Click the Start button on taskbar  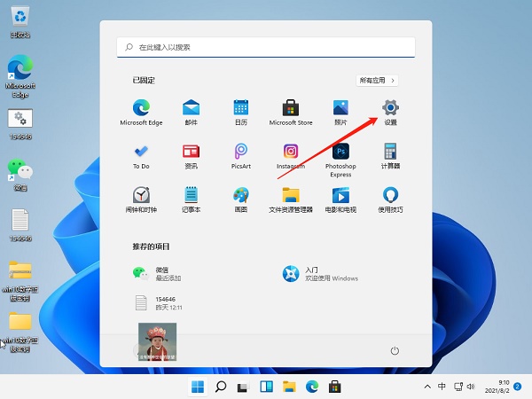coord(198,387)
